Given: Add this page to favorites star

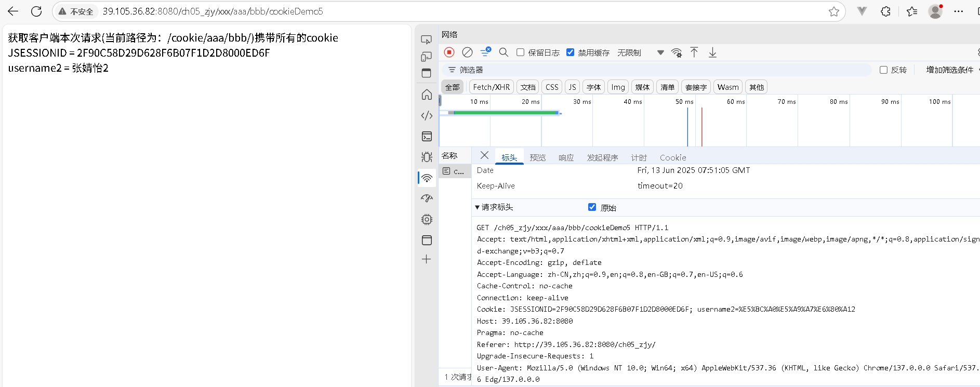Looking at the screenshot, I should (833, 11).
